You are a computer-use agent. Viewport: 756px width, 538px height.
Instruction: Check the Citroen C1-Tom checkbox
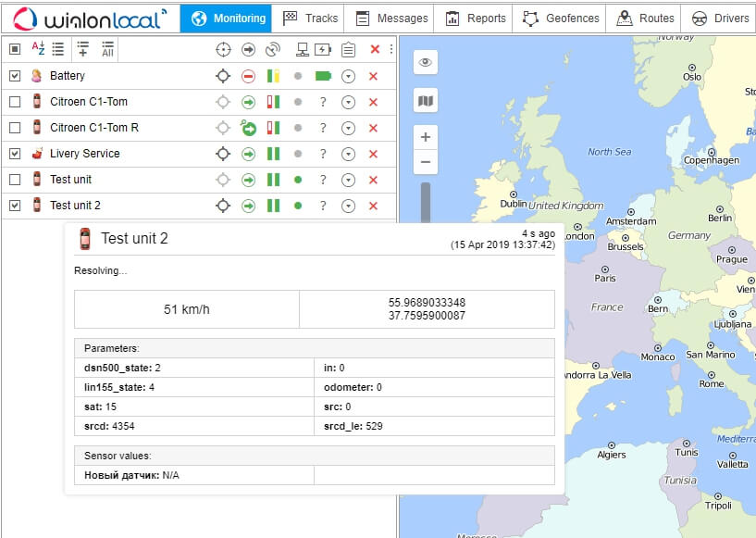(x=15, y=102)
